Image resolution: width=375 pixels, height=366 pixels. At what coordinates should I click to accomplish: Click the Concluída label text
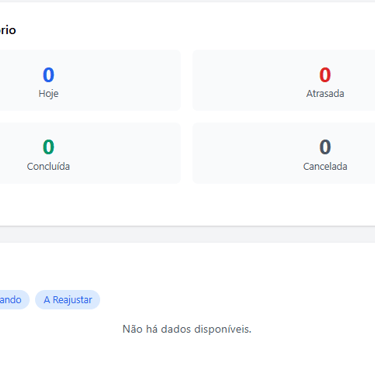click(48, 166)
